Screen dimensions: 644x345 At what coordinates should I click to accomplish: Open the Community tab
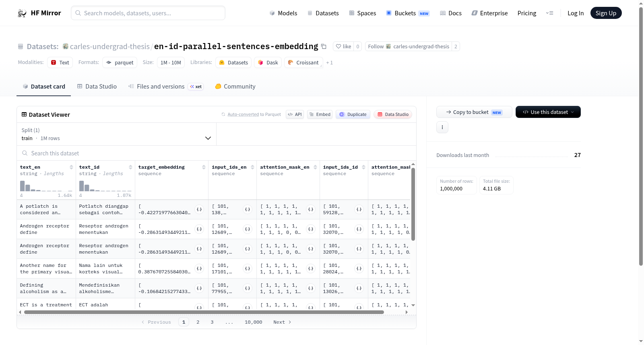[235, 87]
